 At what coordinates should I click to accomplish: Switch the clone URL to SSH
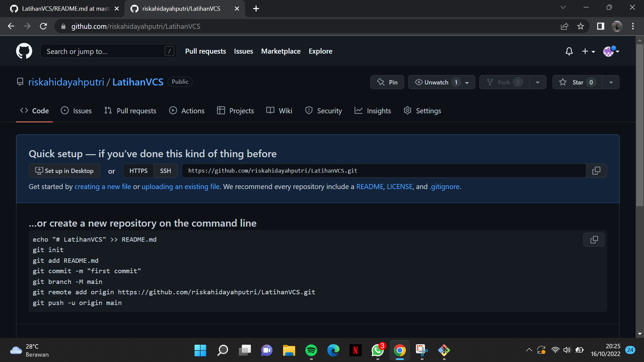[x=165, y=171]
